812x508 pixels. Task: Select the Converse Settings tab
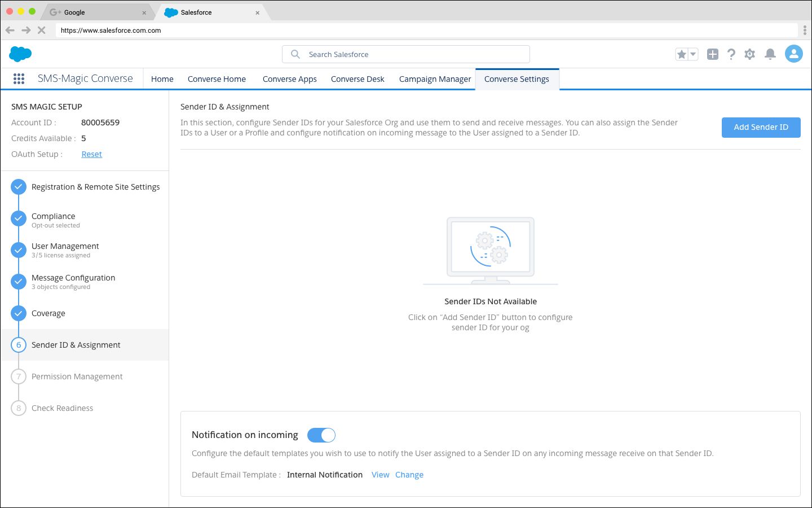[517, 79]
